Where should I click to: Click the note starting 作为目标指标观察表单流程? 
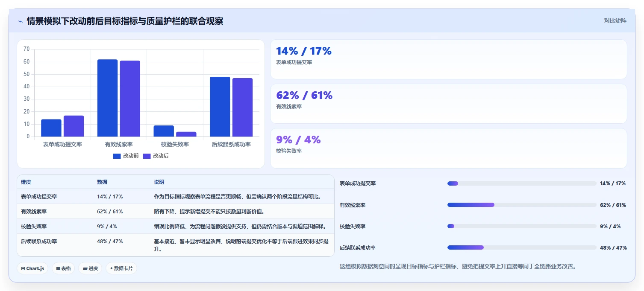tap(237, 197)
